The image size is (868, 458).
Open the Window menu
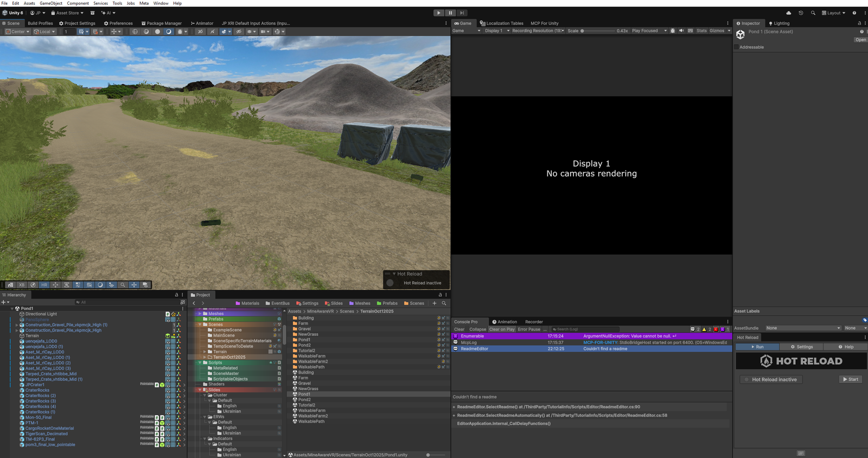coord(161,3)
